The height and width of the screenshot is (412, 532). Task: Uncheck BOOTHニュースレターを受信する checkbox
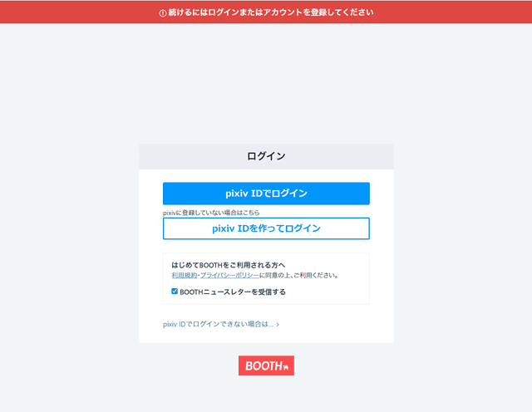point(175,292)
